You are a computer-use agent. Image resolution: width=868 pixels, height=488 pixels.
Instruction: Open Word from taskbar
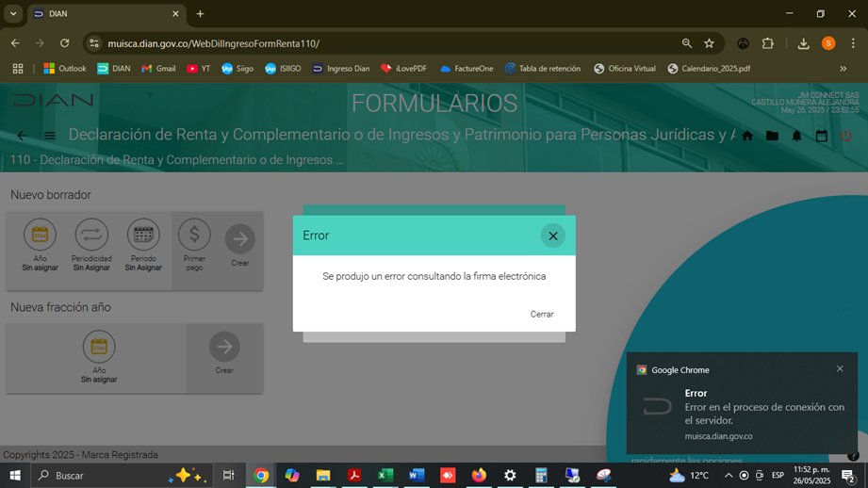coord(417,475)
